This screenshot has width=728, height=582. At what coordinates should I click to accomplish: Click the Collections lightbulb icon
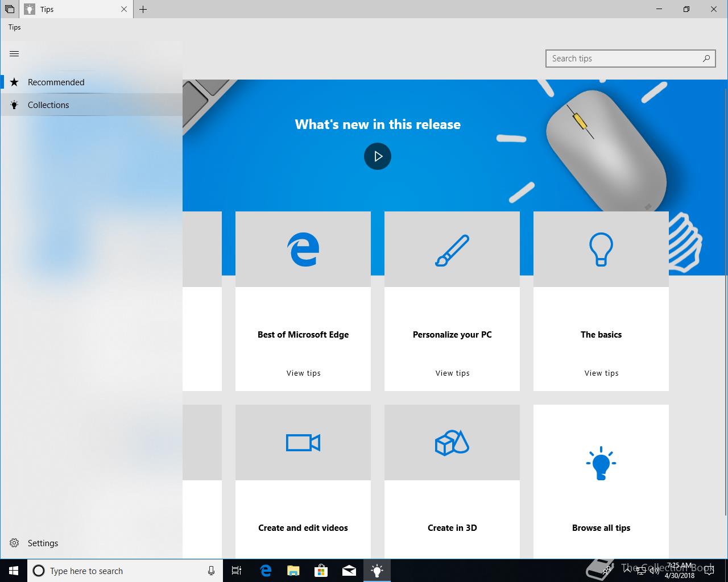pyautogui.click(x=14, y=105)
